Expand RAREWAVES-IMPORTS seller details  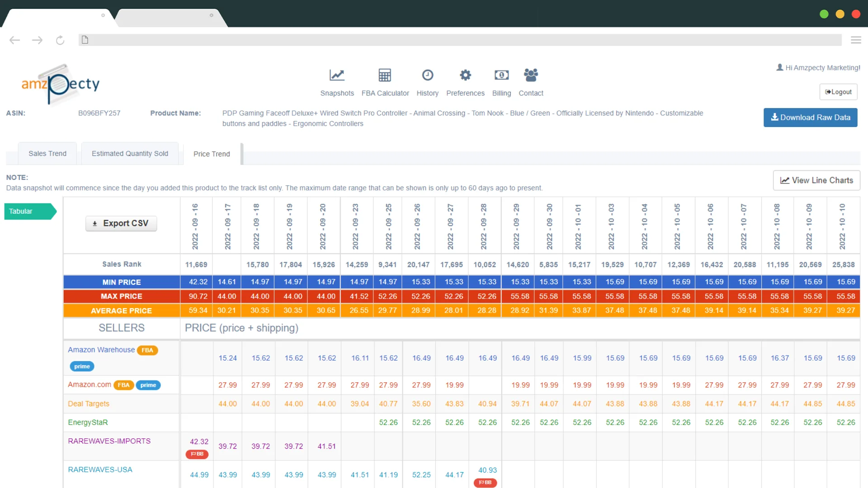(x=109, y=441)
